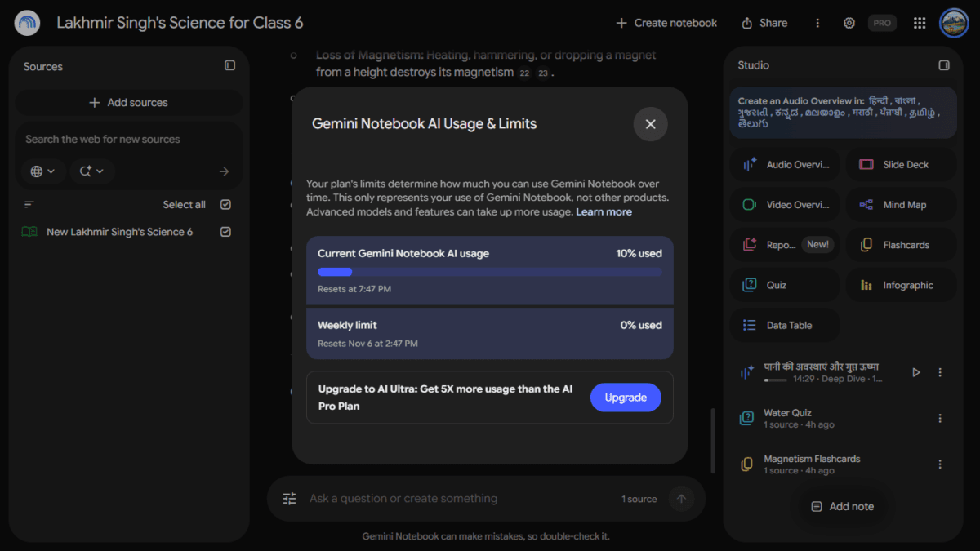Click citation number 22
980x551 pixels.
click(x=524, y=73)
